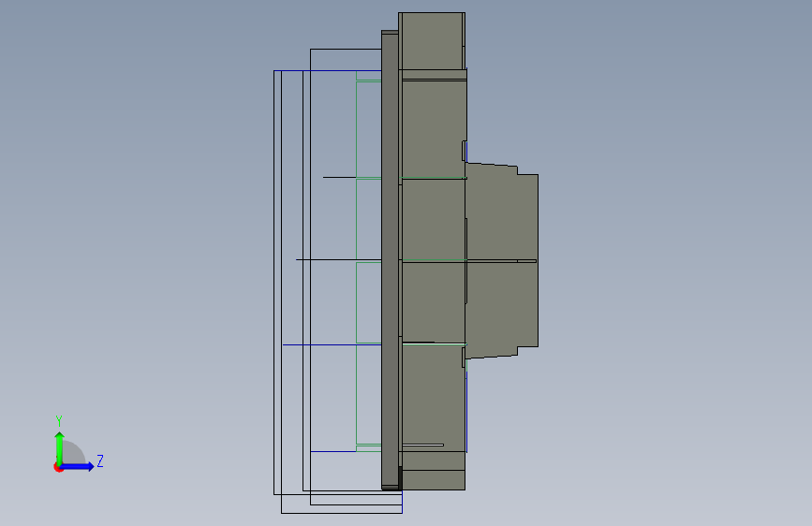Screen dimensions: 812x526
Task: Select the top rectangular block of the model
Action: tap(432, 41)
